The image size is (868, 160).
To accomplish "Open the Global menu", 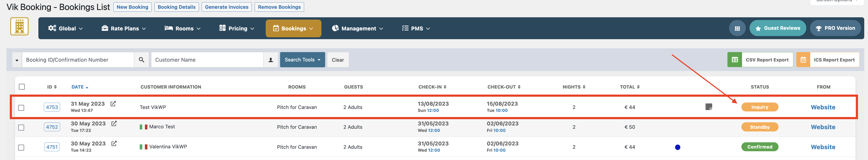I will point(66,28).
